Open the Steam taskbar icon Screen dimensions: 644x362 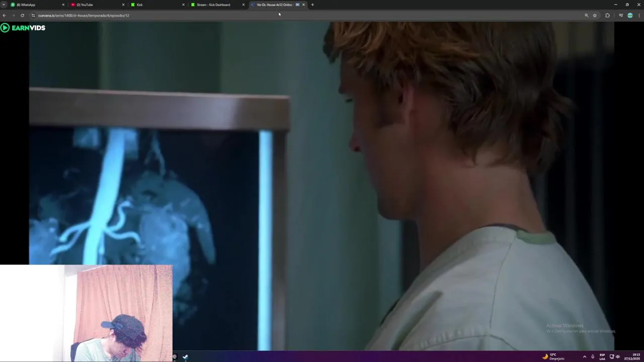186,357
